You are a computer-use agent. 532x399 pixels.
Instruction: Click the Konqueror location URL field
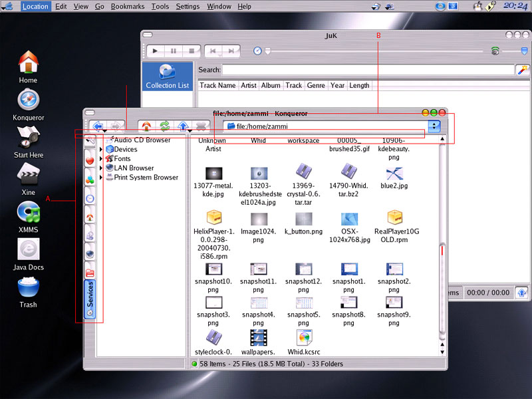coord(326,126)
